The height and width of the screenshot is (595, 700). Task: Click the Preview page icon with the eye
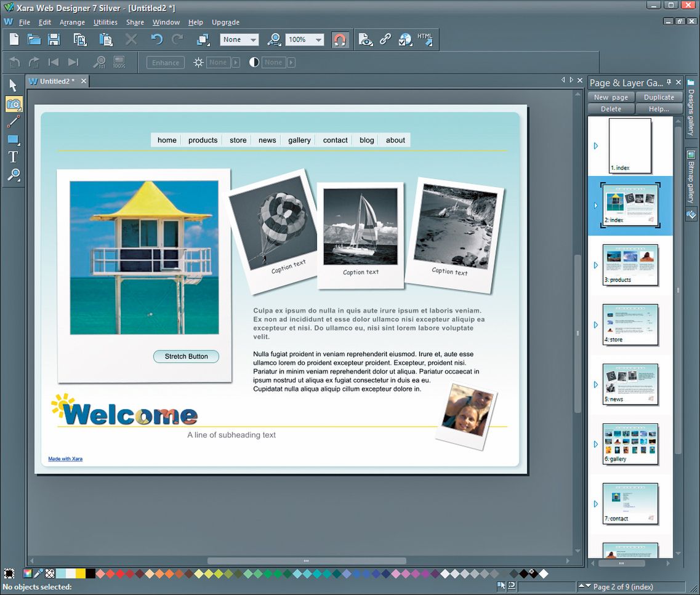pyautogui.click(x=366, y=40)
